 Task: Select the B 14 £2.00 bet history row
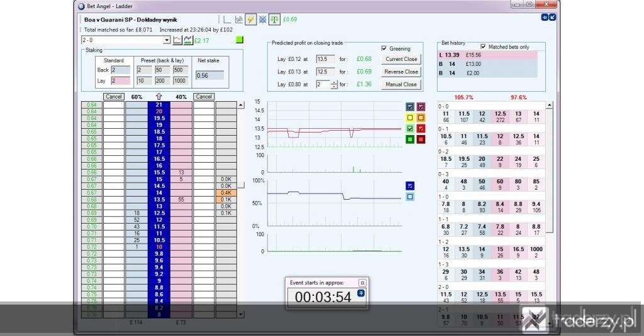coord(487,73)
